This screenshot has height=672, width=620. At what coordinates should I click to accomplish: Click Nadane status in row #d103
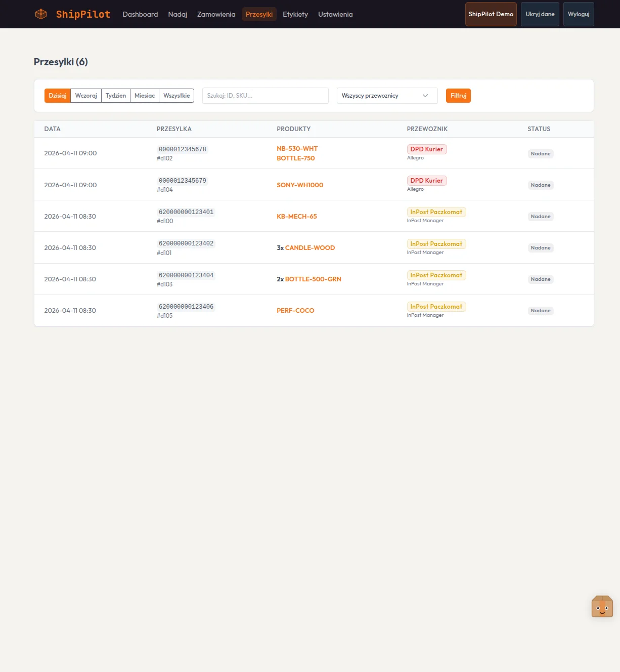[x=541, y=279]
